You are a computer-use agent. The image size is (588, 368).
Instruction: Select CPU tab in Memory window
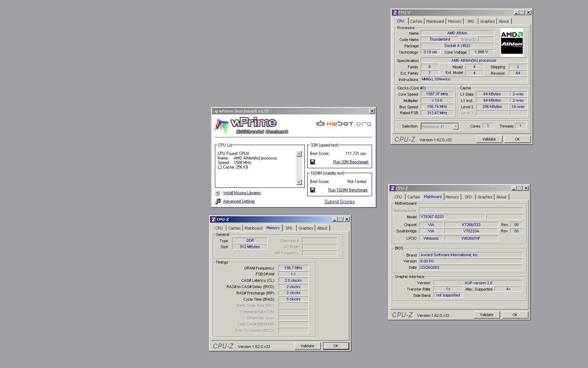(x=219, y=228)
